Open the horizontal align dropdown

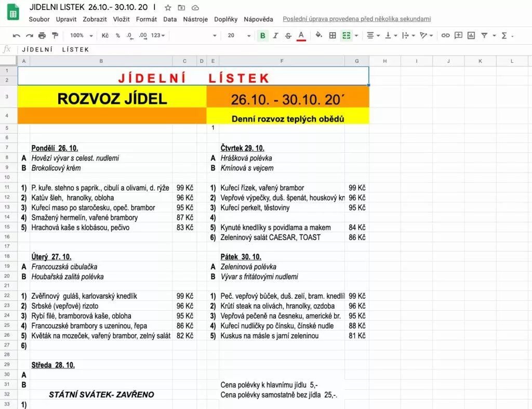pyautogui.click(x=373, y=35)
